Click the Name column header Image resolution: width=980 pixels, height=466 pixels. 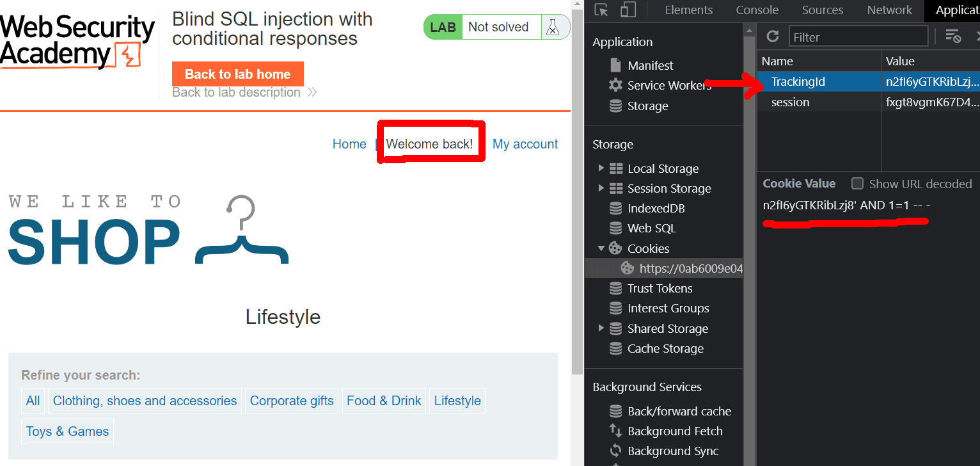(x=819, y=61)
